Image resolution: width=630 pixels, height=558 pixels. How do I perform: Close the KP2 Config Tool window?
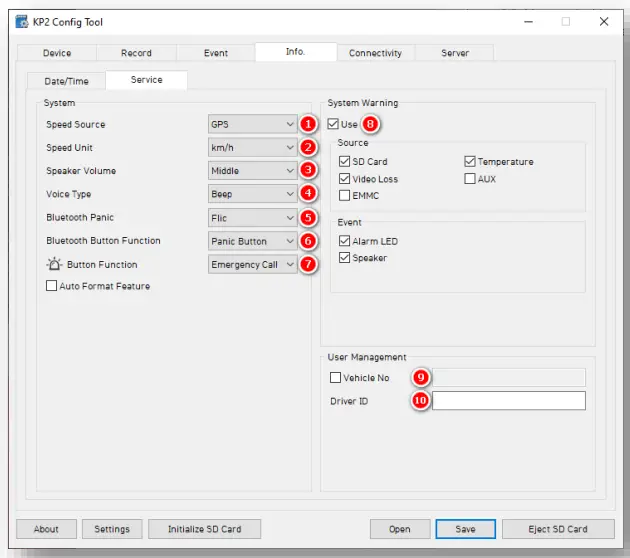tap(603, 22)
